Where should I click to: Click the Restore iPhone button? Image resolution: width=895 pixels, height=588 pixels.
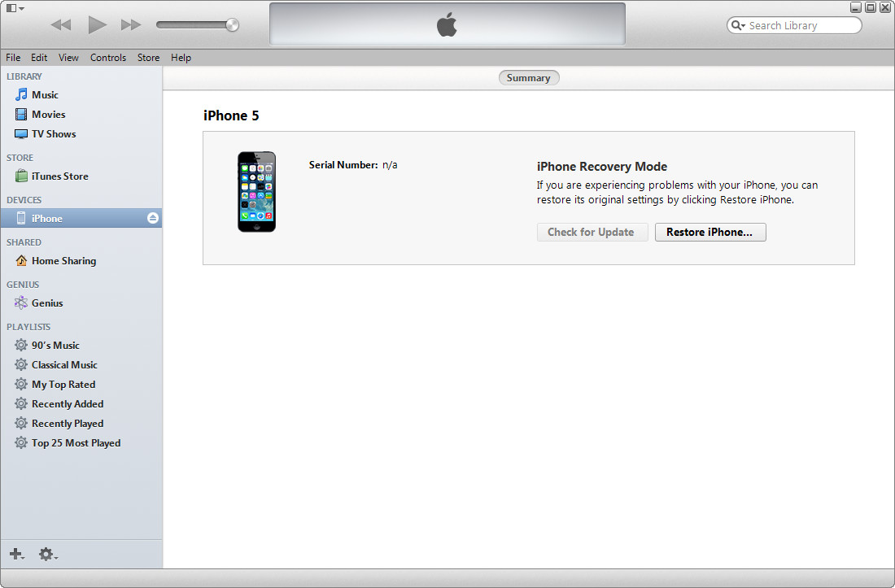[x=710, y=232]
